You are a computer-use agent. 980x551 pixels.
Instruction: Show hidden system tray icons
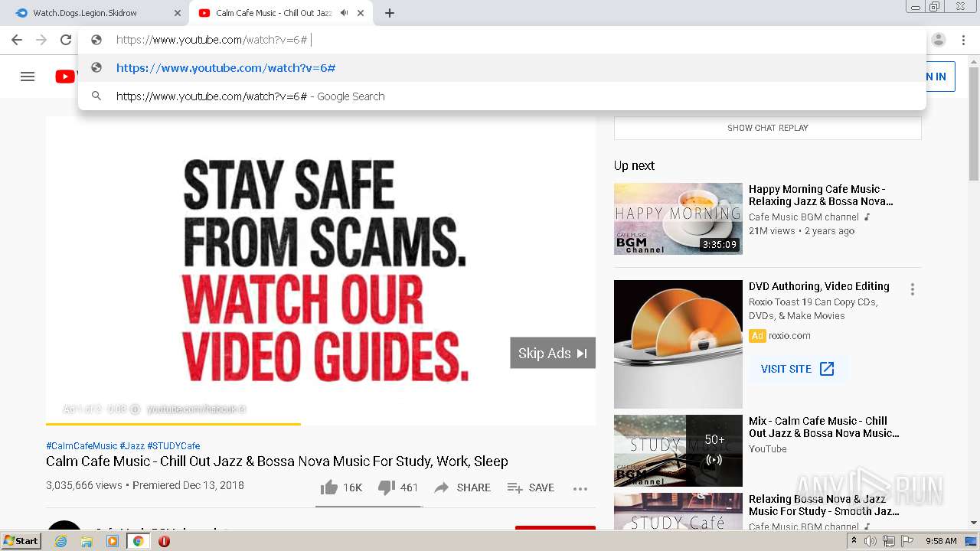pyautogui.click(x=854, y=541)
